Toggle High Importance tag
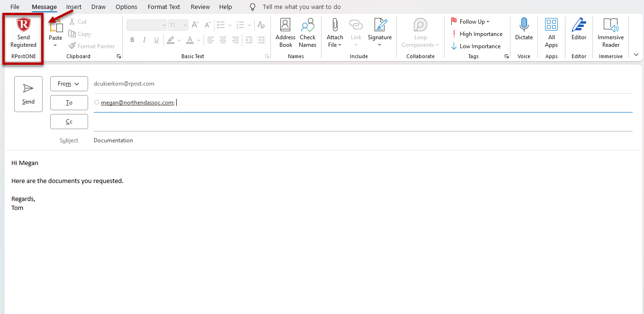 477,34
